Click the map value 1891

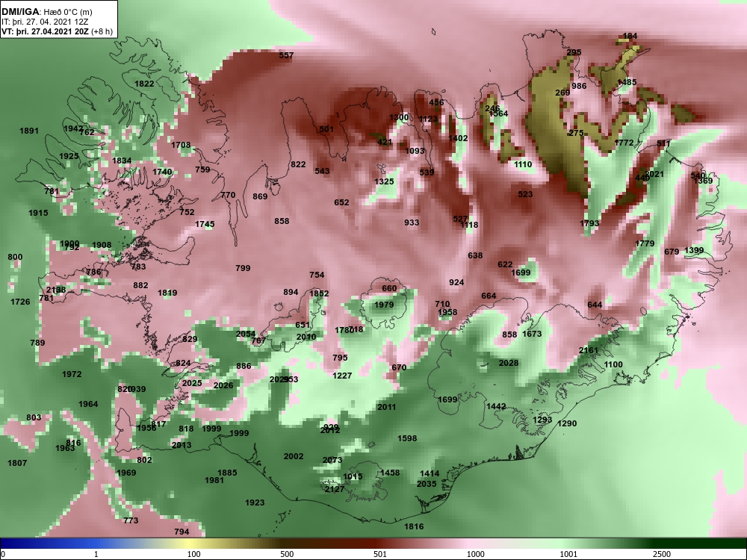coord(29,131)
